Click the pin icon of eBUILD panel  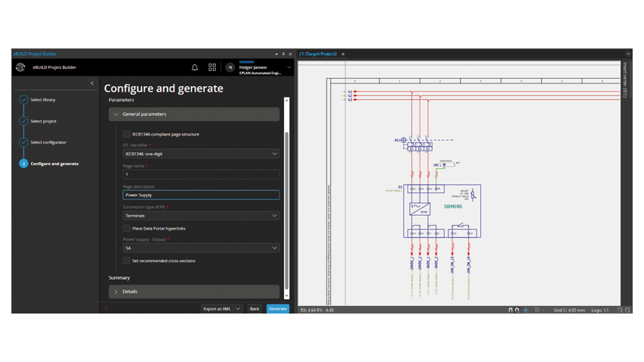283,54
